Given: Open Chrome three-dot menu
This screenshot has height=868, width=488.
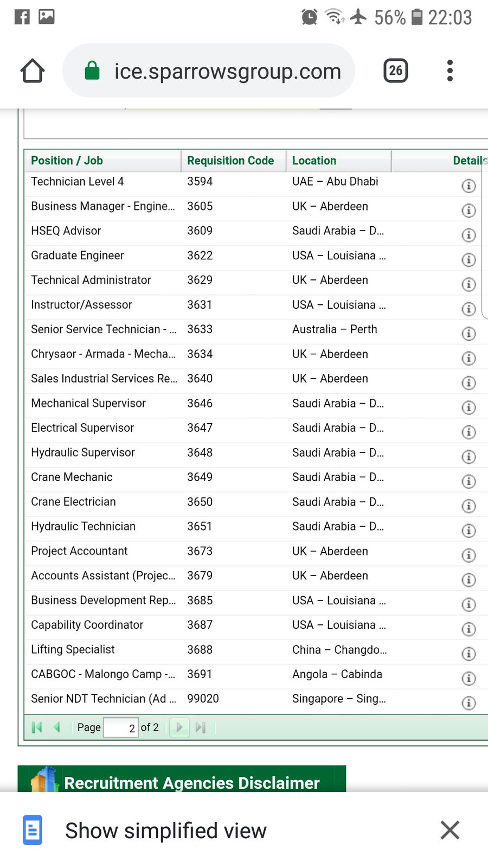Looking at the screenshot, I should [x=450, y=71].
